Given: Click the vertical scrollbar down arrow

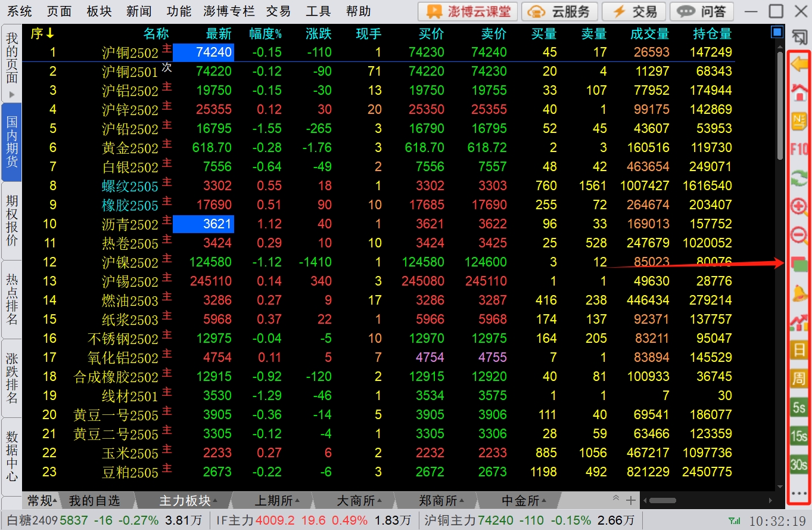Looking at the screenshot, I should [x=780, y=487].
